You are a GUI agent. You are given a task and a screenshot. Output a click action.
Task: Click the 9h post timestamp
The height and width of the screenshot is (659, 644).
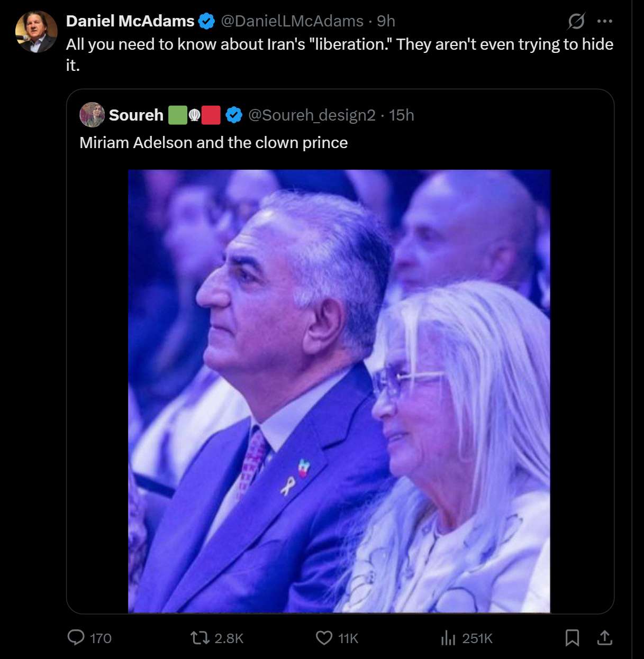[386, 21]
